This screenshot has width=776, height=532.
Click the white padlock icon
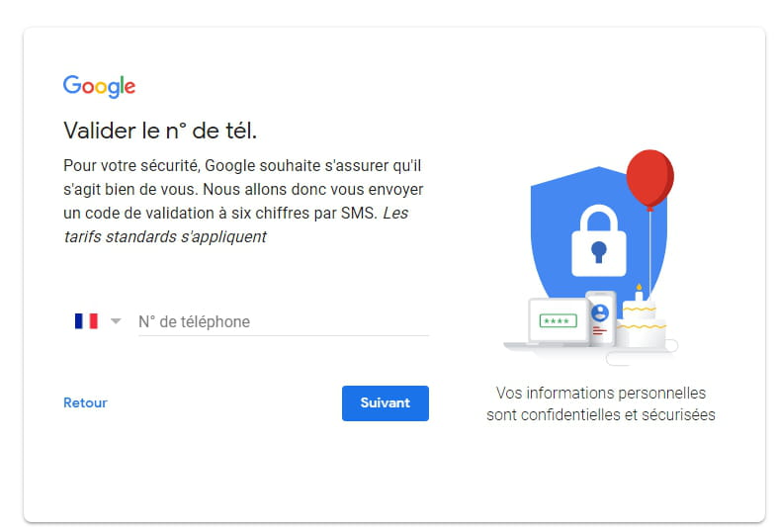[599, 241]
